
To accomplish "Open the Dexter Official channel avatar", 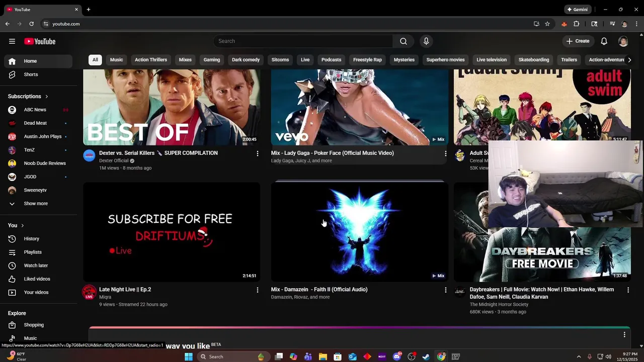I will [89, 155].
